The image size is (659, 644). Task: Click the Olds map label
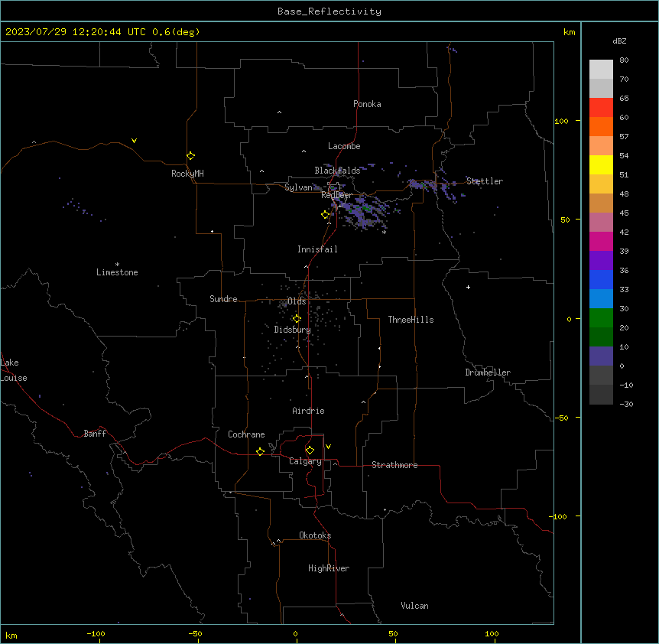point(297,301)
